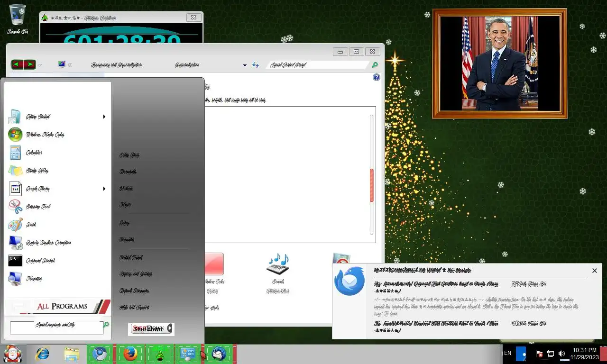Viewport: 607px width, 364px height.
Task: Go forward with the green right arrow button
Action: [x=29, y=64]
